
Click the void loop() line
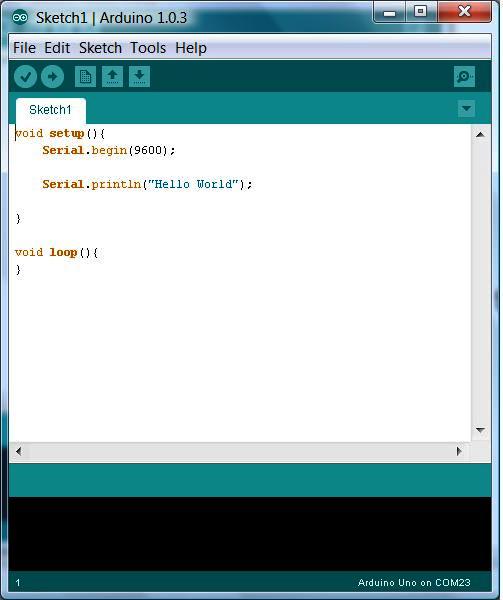(56, 253)
